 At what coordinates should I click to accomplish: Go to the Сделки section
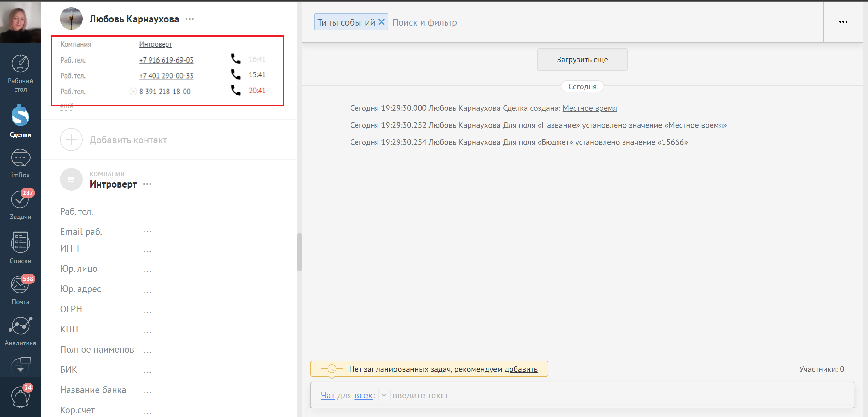[x=20, y=121]
